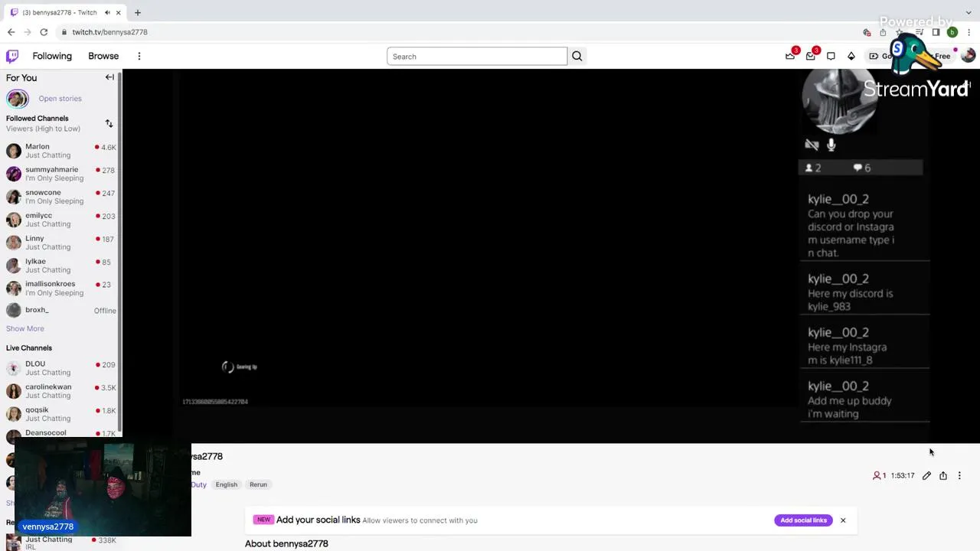Close the bennysa2778 Twitch tab
980x551 pixels.
[x=118, y=12]
